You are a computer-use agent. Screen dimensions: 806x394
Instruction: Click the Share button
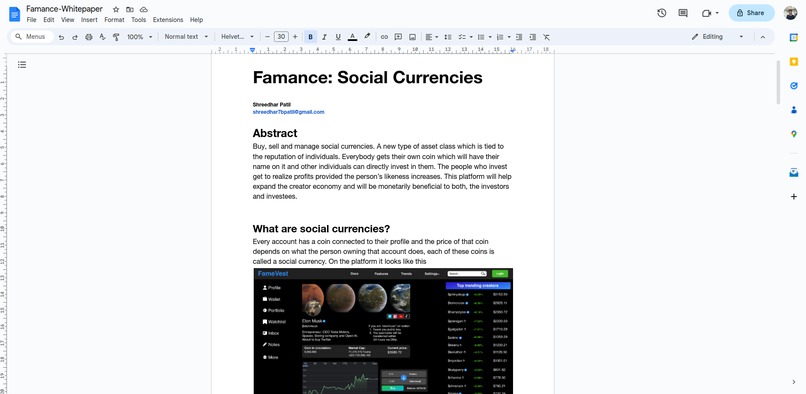pos(751,13)
